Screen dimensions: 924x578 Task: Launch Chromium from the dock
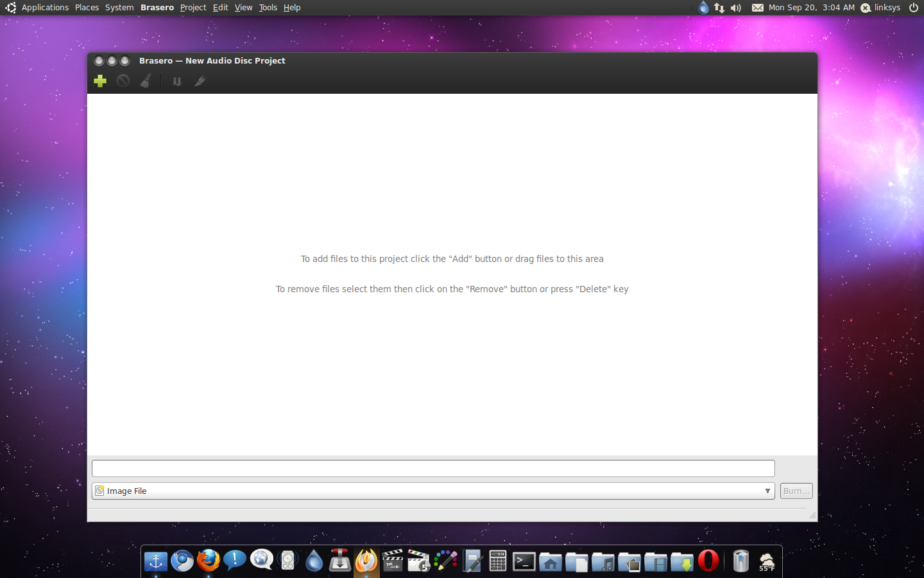182,561
